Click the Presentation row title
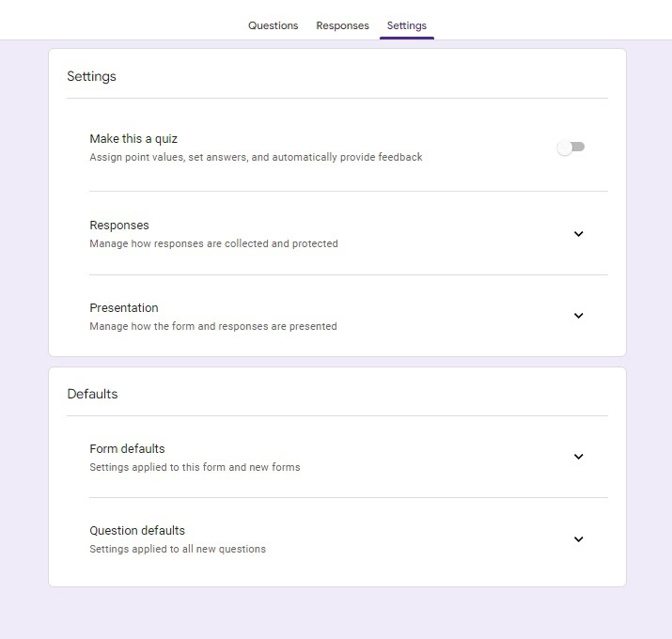Image resolution: width=672 pixels, height=639 pixels. (x=124, y=308)
